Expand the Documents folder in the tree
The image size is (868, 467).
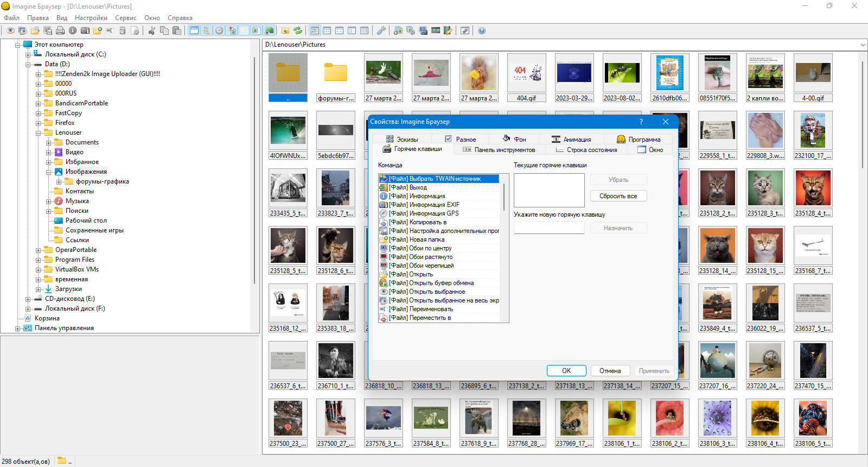pos(48,142)
